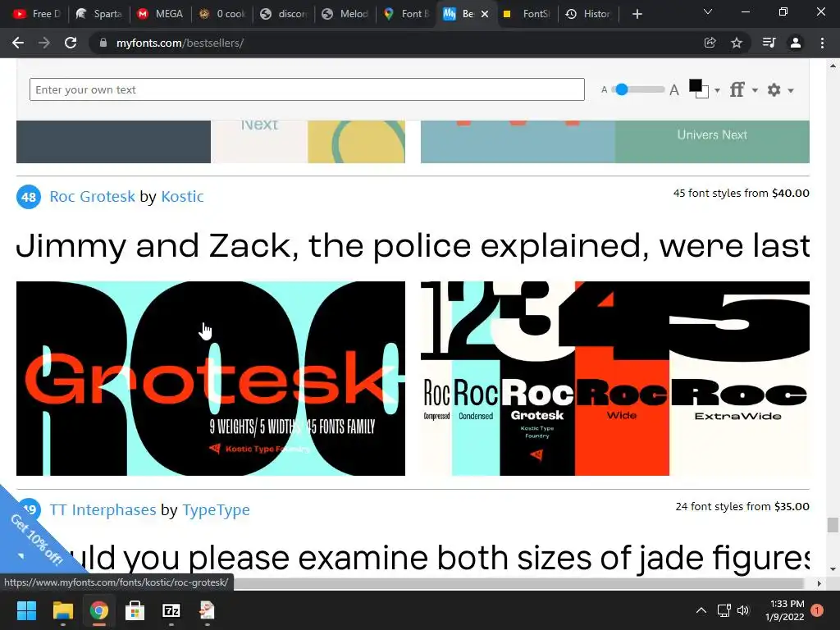The image size is (840, 630).
Task: Open the media control icon
Action: [x=769, y=43]
